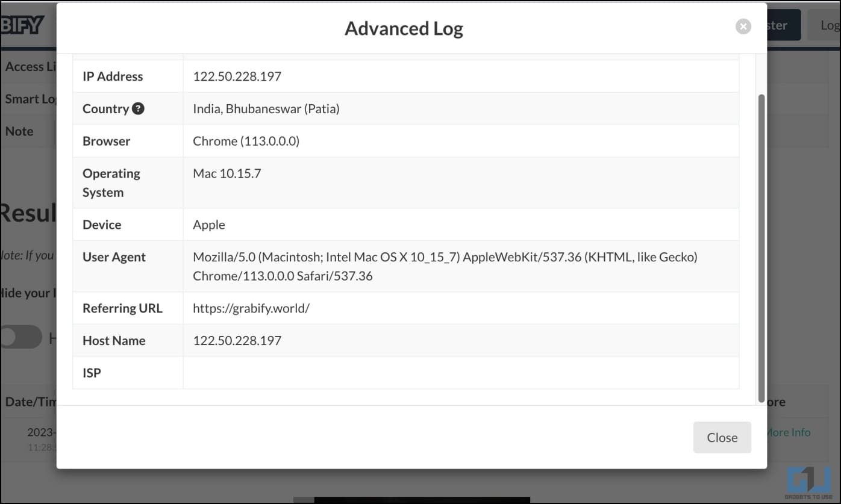Screen dimensions: 841x504
Task: Click the Operating System value Mac 10.15.7
Action: click(x=227, y=173)
